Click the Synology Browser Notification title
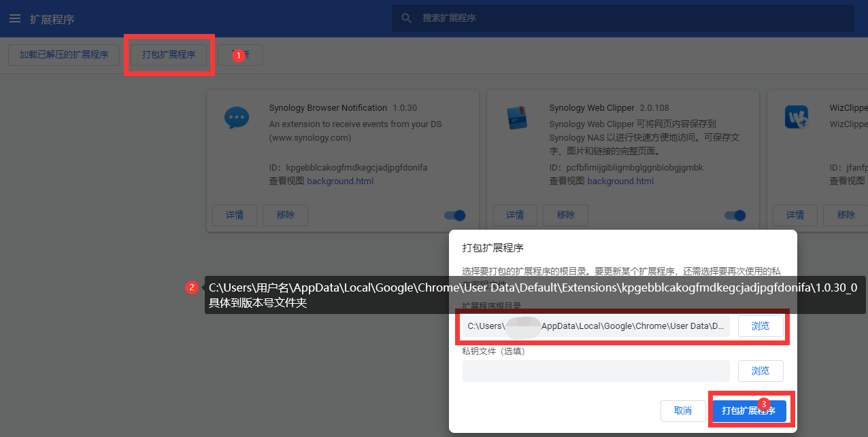The image size is (868, 437). point(328,108)
